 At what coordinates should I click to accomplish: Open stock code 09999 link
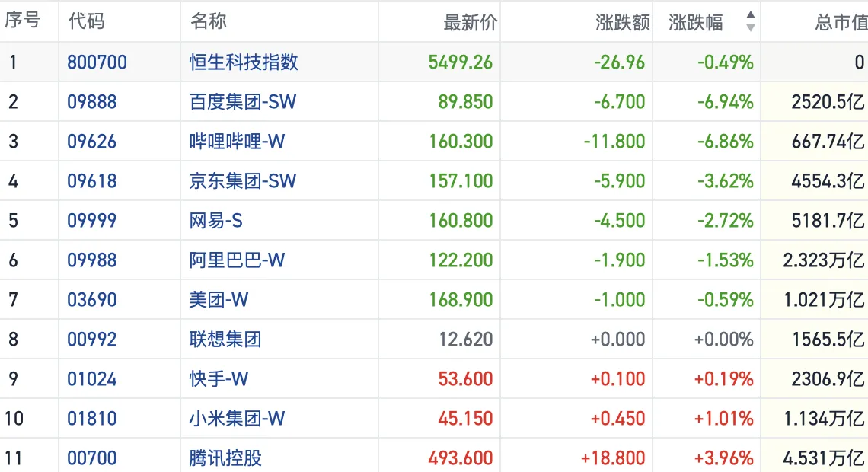pyautogui.click(x=92, y=221)
